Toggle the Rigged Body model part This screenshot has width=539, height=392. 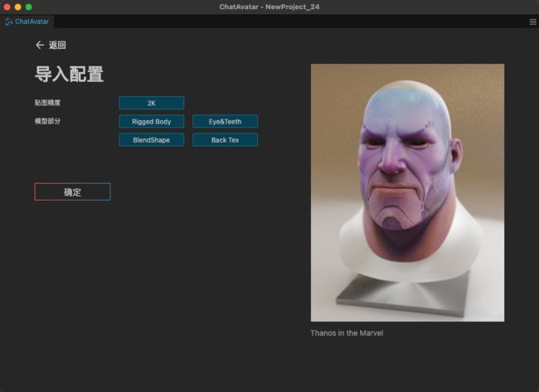pos(152,122)
